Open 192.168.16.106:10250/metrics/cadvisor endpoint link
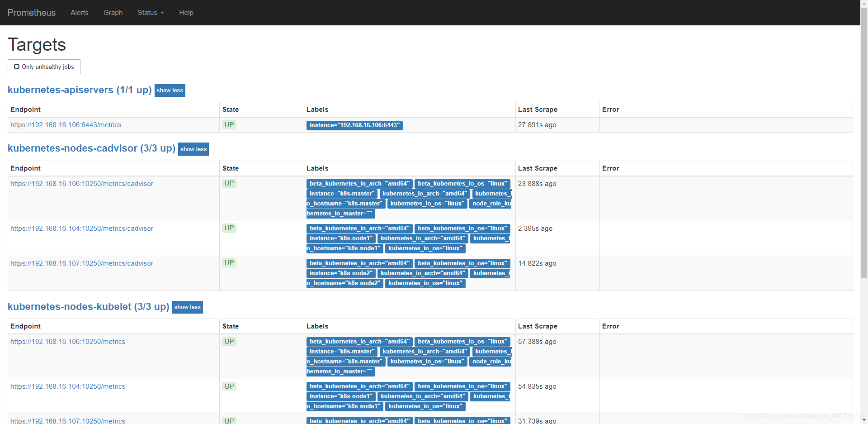Screen dimensions: 868x424 (x=82, y=184)
